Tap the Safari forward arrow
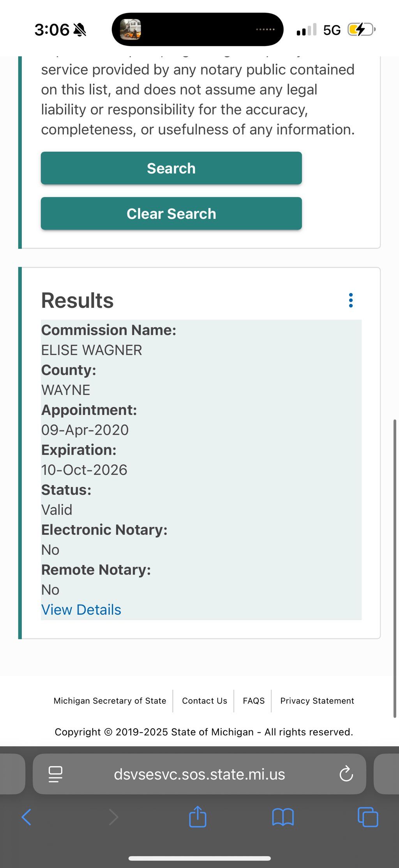This screenshot has height=868, width=399. click(113, 817)
